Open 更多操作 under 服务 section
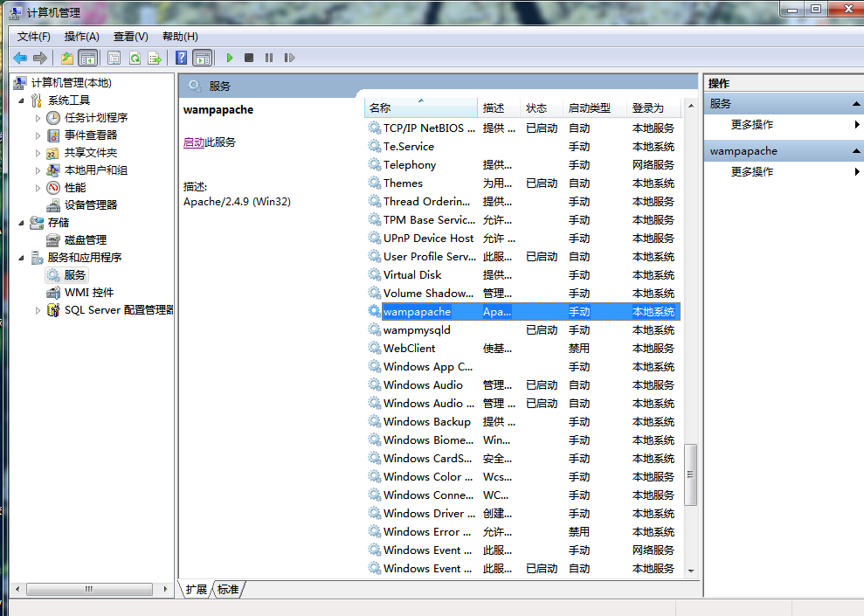The width and height of the screenshot is (864, 616). tap(751, 125)
